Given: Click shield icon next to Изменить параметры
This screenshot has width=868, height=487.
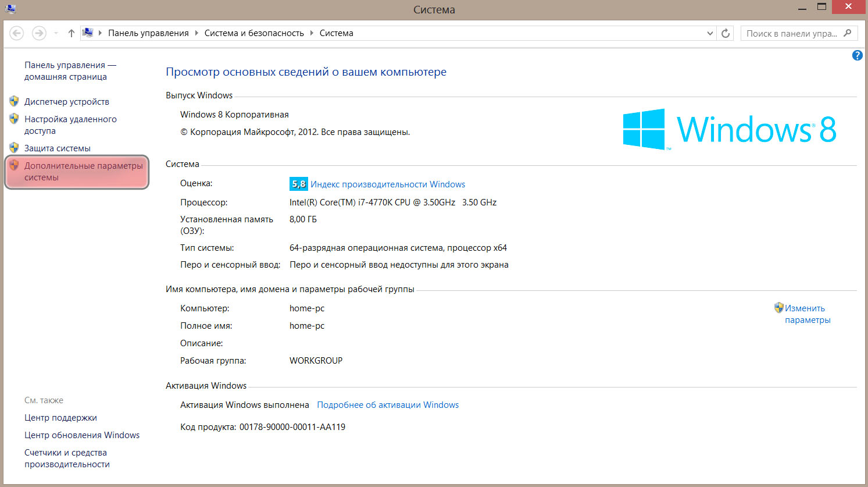Looking at the screenshot, I should tap(779, 307).
